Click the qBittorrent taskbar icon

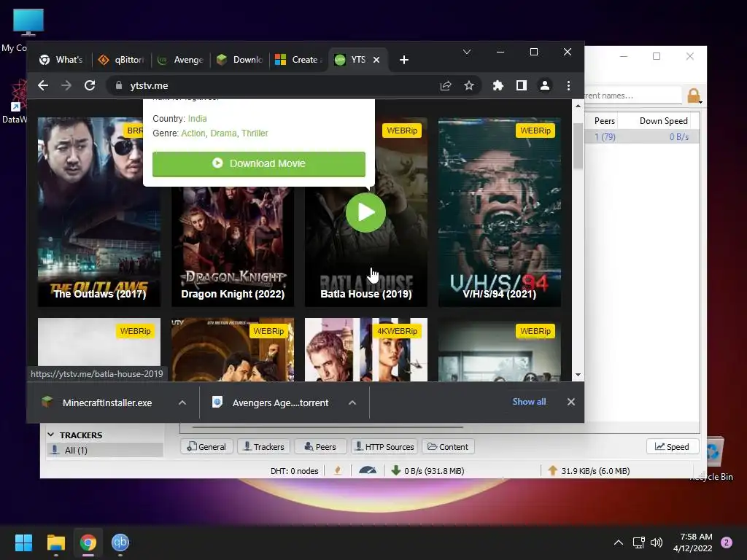120,542
